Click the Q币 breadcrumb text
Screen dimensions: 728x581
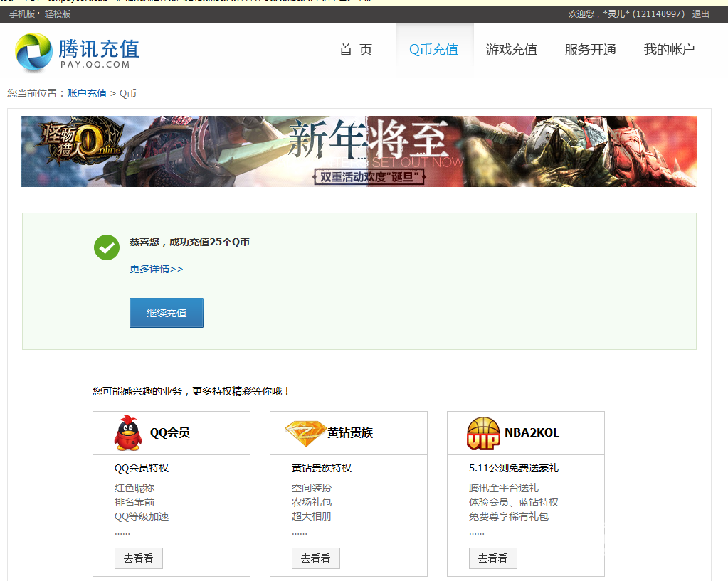(127, 93)
